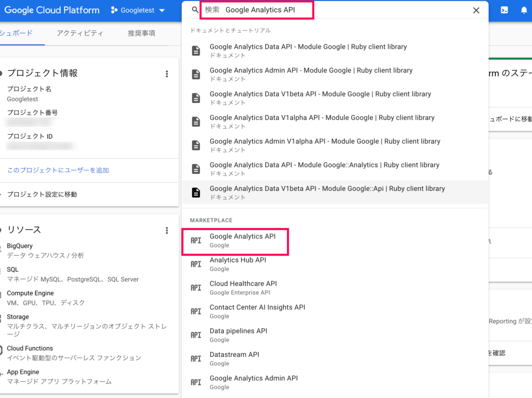Click API icon beside Cloud Healthcare API
This screenshot has height=398, width=532.
[x=196, y=288]
